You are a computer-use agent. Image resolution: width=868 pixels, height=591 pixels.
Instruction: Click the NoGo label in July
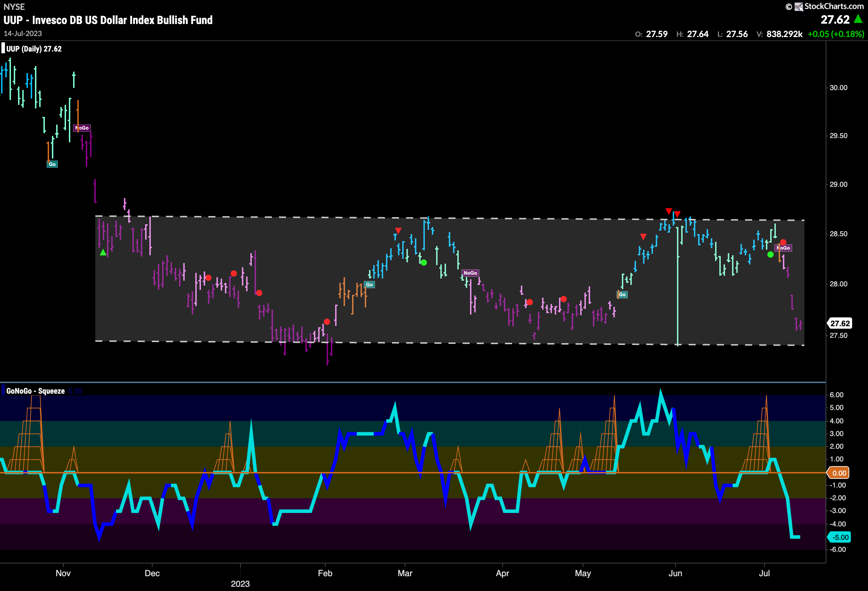(784, 248)
